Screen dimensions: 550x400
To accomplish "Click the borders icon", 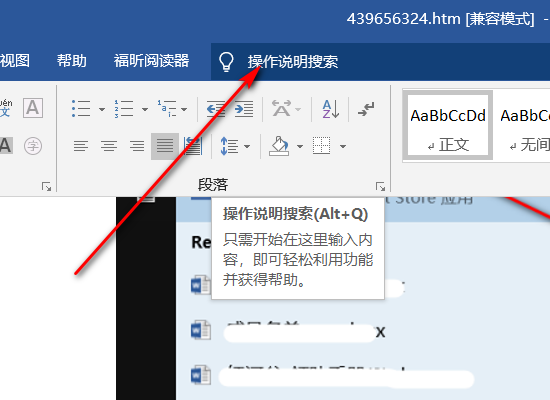I will pos(321,146).
